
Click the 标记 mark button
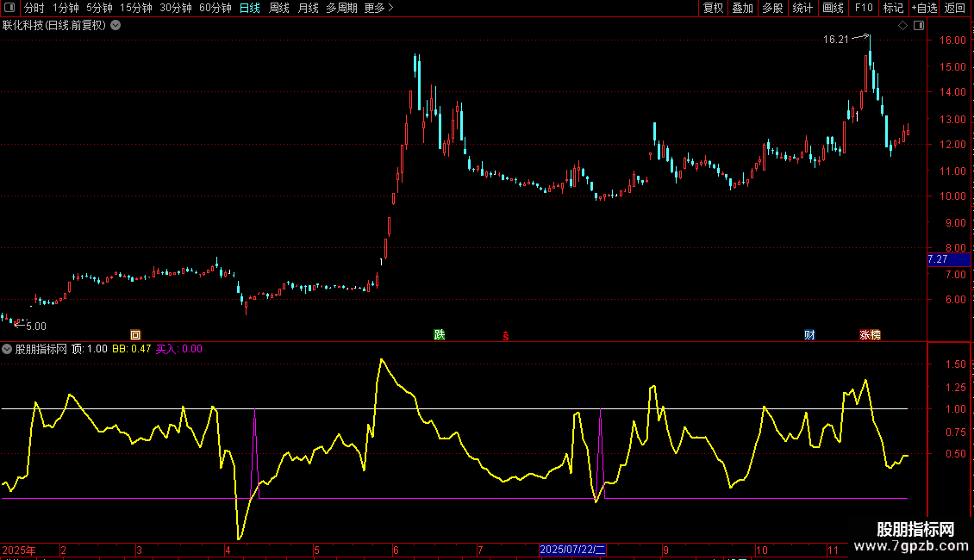[893, 8]
